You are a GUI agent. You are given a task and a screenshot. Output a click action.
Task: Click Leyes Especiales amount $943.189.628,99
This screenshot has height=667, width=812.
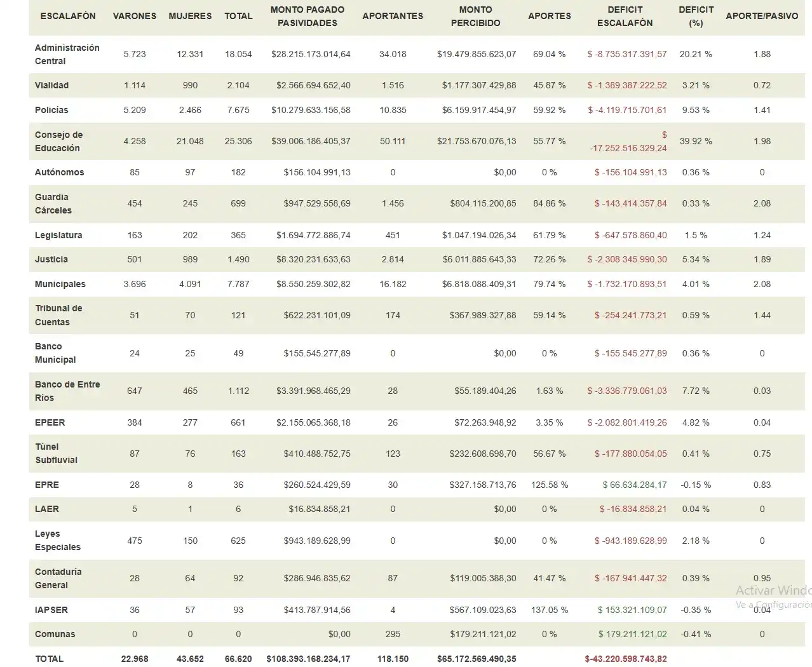pos(317,541)
